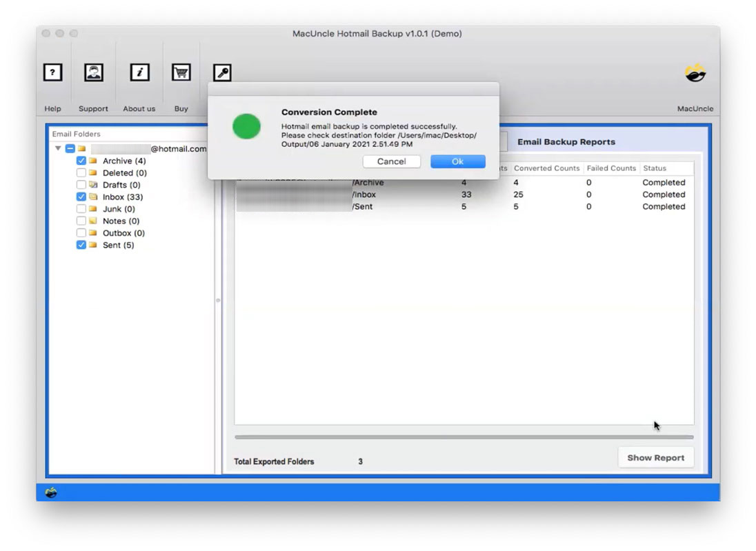Click the Buy shopping cart icon

181,72
